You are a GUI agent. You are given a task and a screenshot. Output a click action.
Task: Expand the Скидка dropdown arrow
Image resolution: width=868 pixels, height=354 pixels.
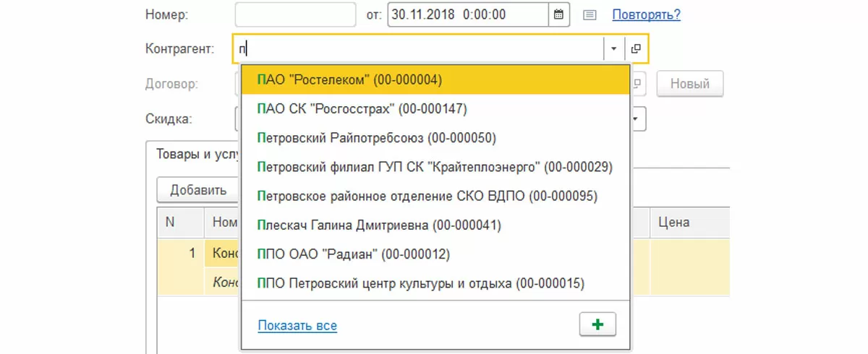point(637,118)
